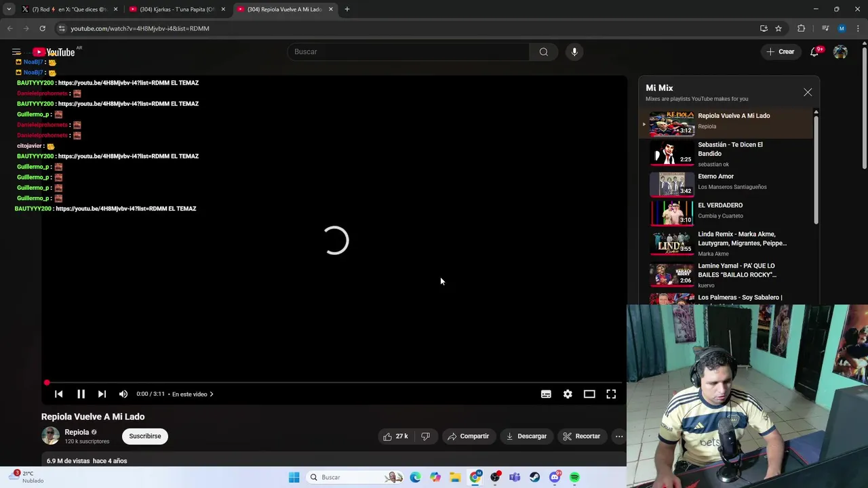
Task: Open the YouTube hamburger guide menu
Action: point(16,52)
